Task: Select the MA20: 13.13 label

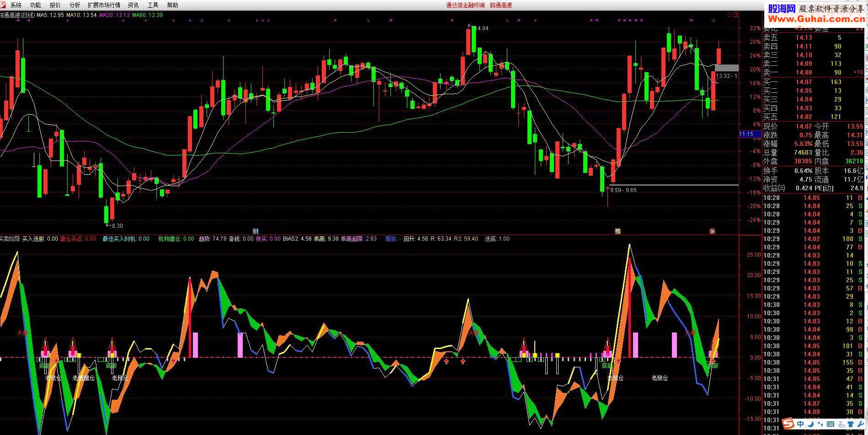Action: (115, 15)
